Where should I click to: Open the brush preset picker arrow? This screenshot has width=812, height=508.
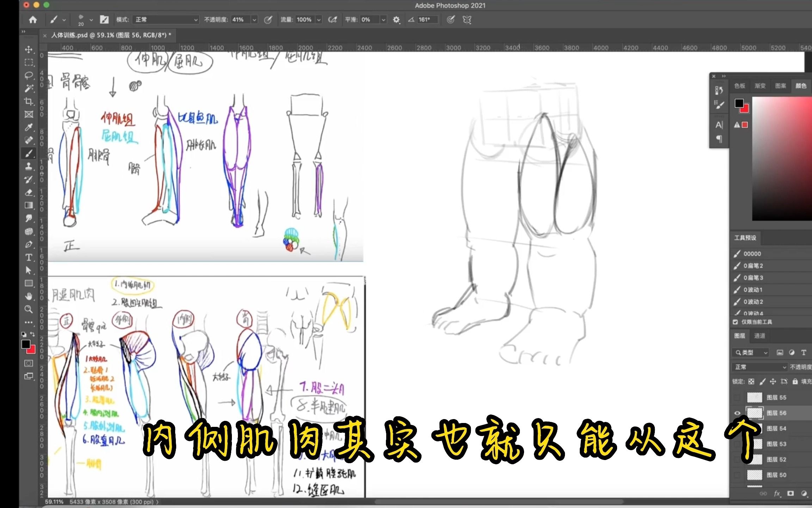click(x=91, y=20)
